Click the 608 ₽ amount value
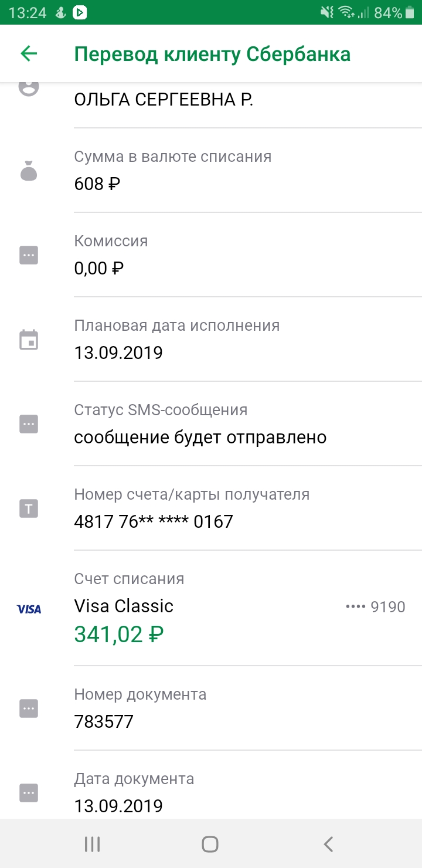Image resolution: width=422 pixels, height=868 pixels. [x=97, y=184]
